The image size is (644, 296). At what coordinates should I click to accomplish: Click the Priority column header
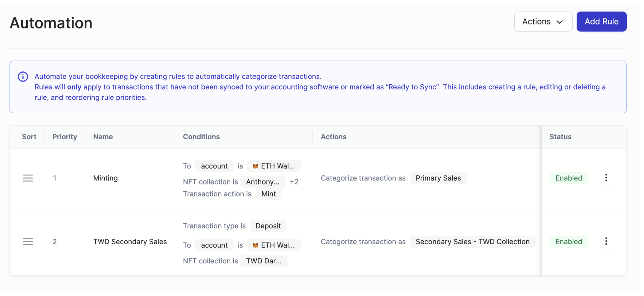coord(65,137)
